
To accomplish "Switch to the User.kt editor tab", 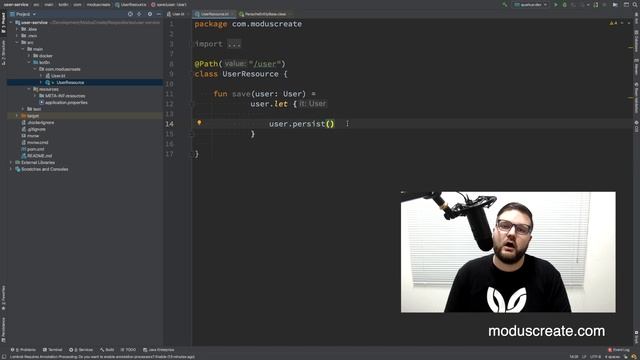I will [178, 14].
